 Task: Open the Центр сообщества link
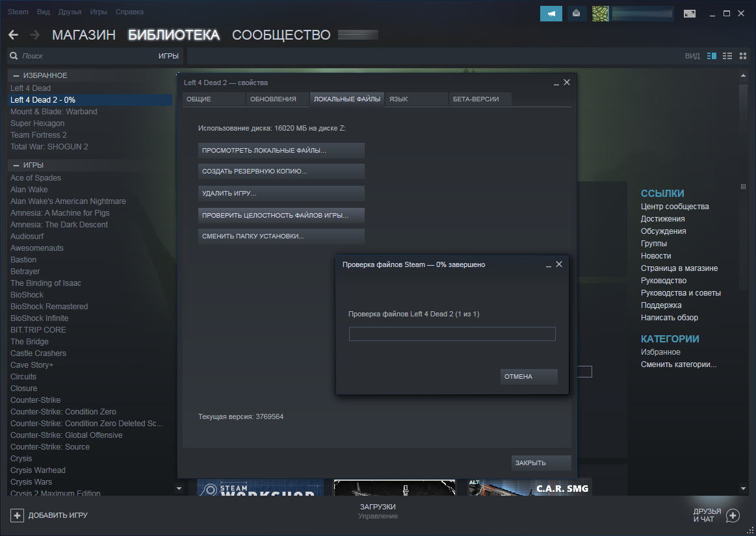675,207
